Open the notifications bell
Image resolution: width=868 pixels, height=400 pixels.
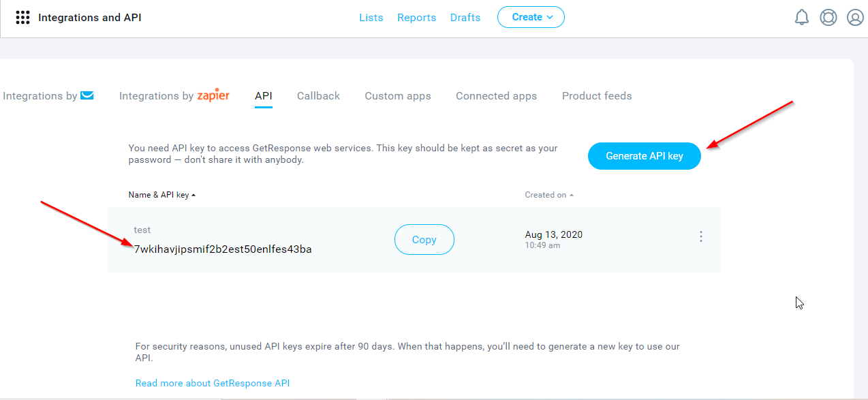coord(802,18)
